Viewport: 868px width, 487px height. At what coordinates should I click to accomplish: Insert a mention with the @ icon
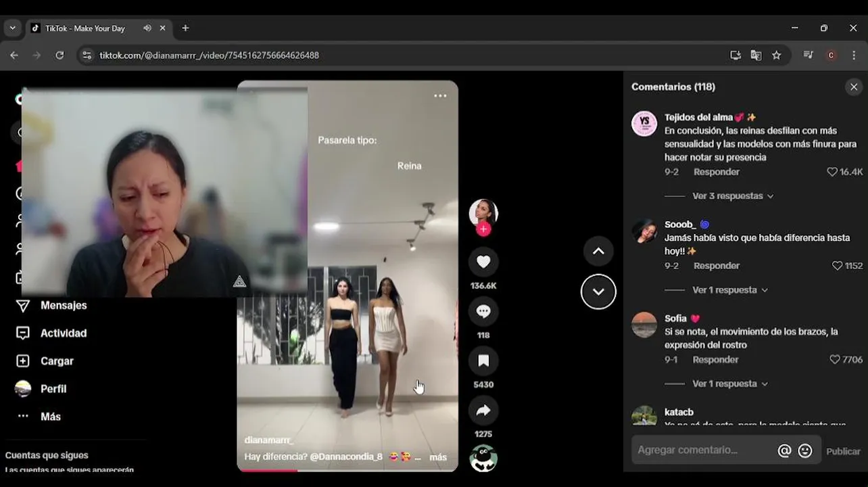point(784,450)
